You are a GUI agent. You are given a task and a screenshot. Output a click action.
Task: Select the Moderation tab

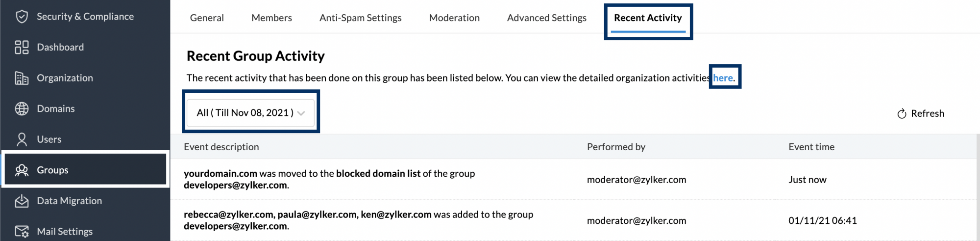click(454, 18)
